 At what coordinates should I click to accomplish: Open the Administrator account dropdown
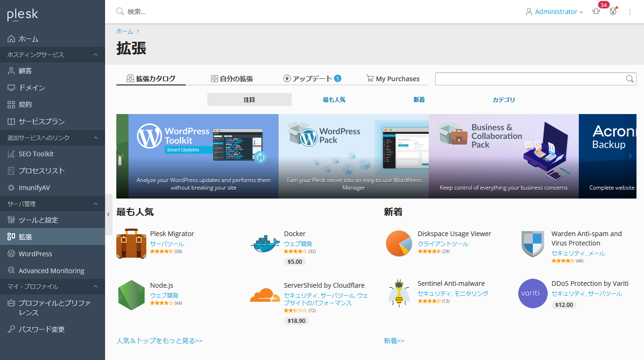tap(555, 12)
